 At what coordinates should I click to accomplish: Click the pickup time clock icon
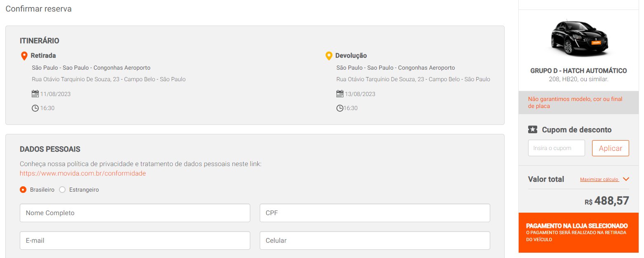(35, 108)
